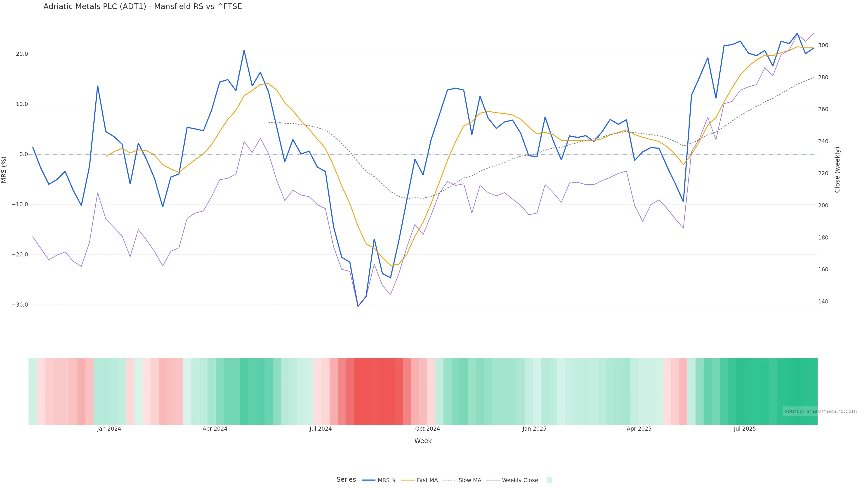Click the "Close (weekly)" right axis title

(x=837, y=170)
